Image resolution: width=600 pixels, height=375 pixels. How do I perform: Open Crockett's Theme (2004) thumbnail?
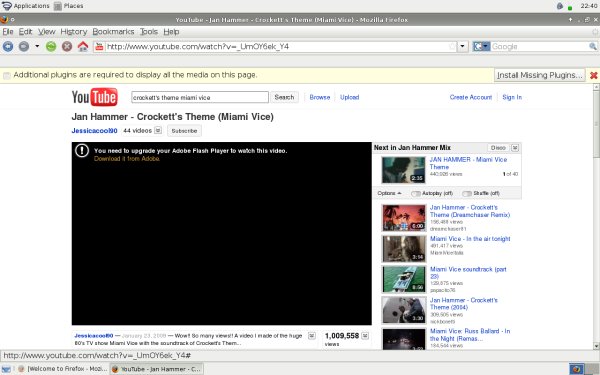(x=403, y=310)
